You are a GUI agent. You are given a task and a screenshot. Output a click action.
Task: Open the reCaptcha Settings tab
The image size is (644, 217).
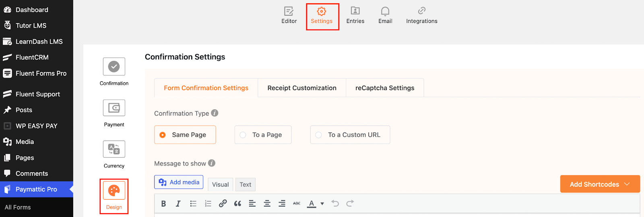click(x=384, y=88)
